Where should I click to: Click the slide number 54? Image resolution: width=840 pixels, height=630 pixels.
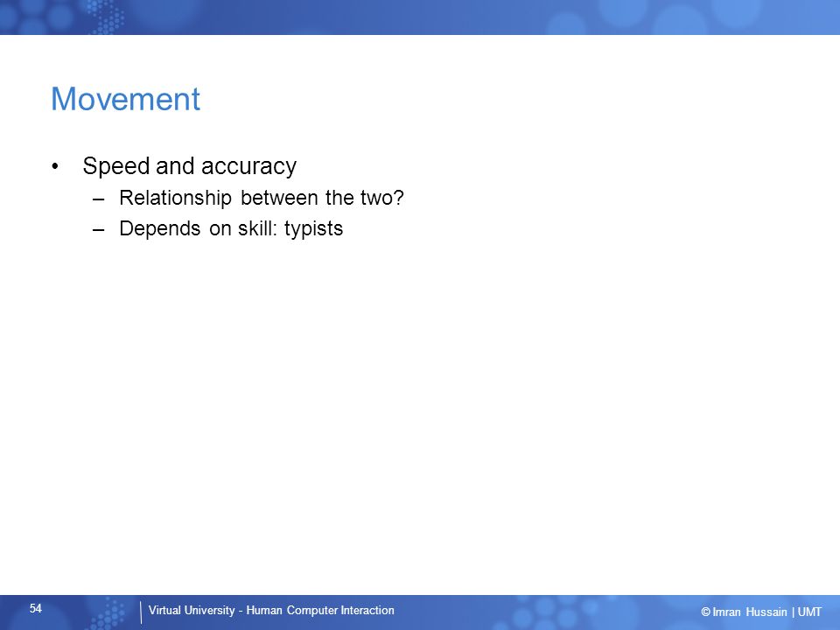35,608
